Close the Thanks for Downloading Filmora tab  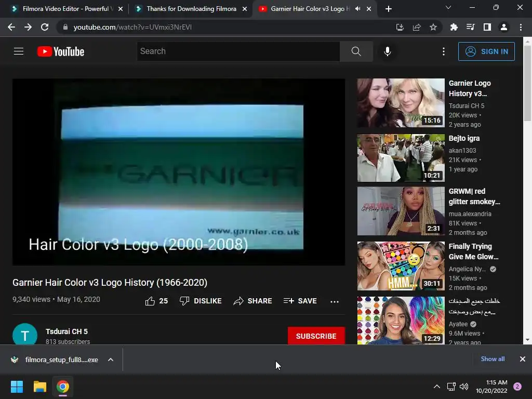(245, 9)
